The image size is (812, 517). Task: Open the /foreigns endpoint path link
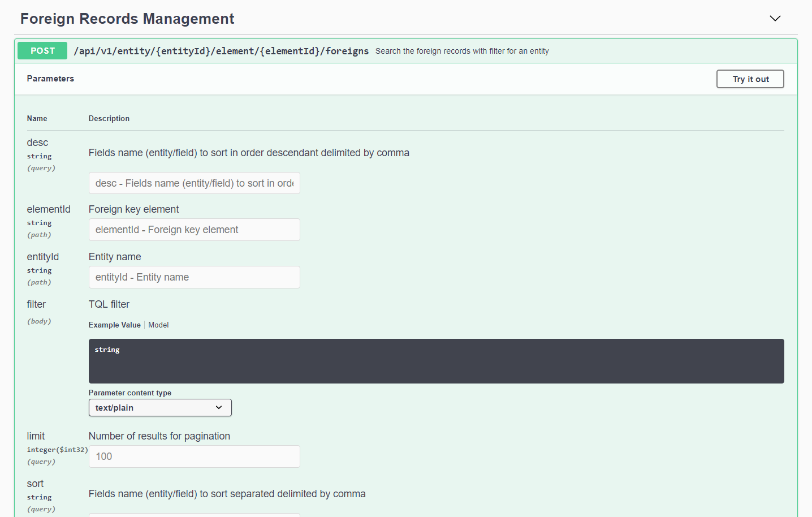pos(221,51)
